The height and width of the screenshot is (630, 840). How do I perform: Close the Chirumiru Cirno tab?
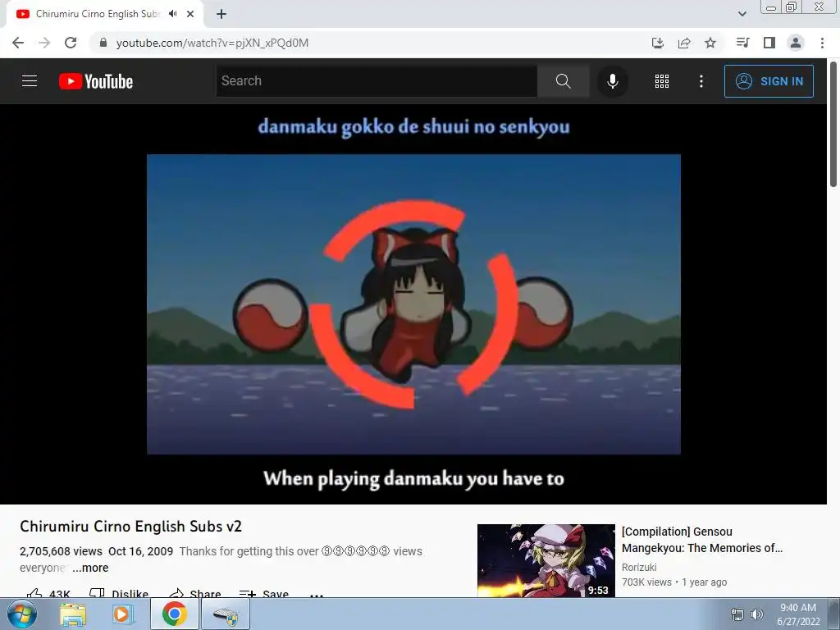coord(190,14)
